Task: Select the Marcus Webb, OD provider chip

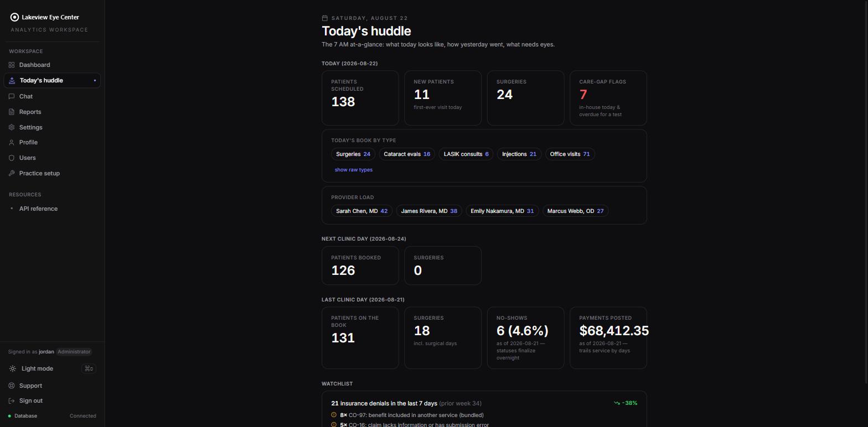Action: point(575,211)
